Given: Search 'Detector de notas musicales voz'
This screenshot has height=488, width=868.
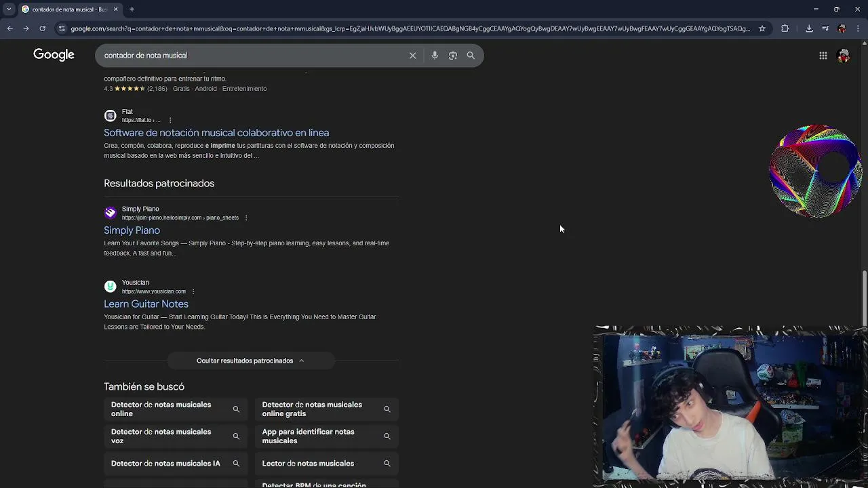Looking at the screenshot, I should pos(176,436).
